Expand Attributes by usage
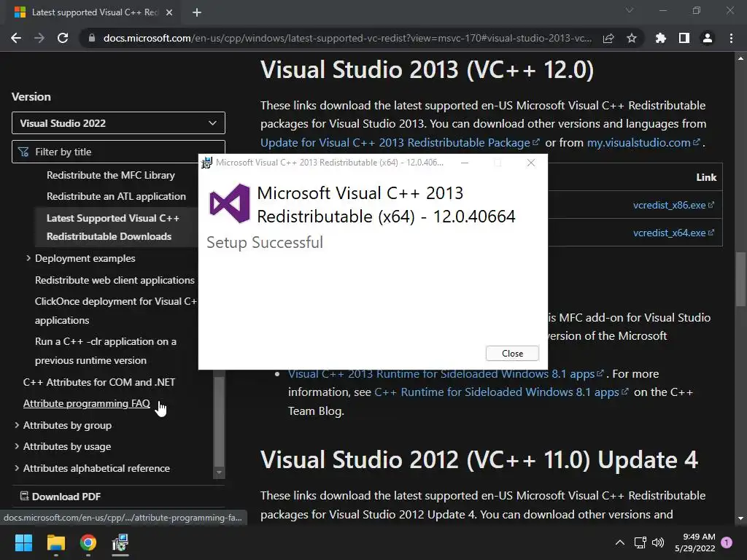The width and height of the screenshot is (747, 560). click(17, 446)
